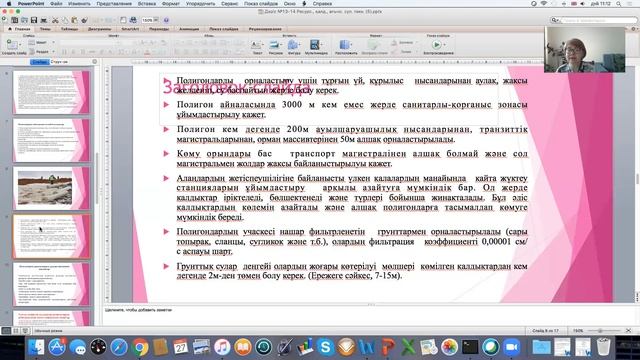Viewport: 640px width, 360px height.
Task: Open Google Chrome from the Dock
Action: point(140,347)
